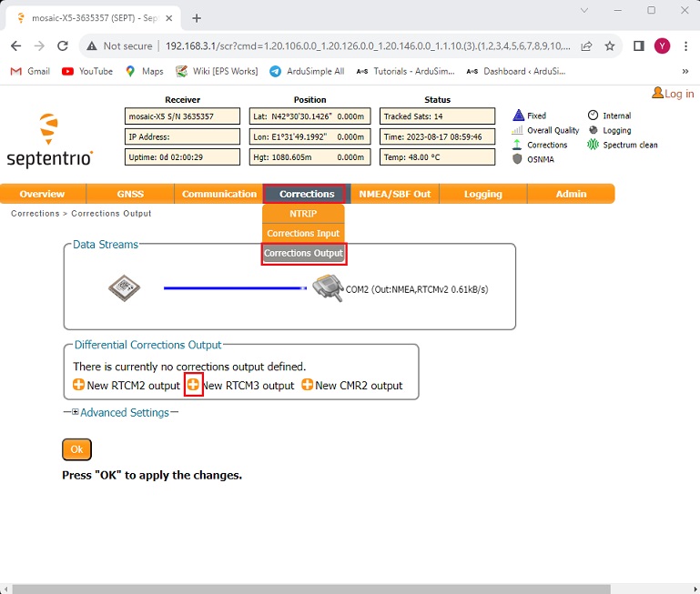The image size is (700, 594).
Task: Click the browser address bar URL
Action: 364,45
